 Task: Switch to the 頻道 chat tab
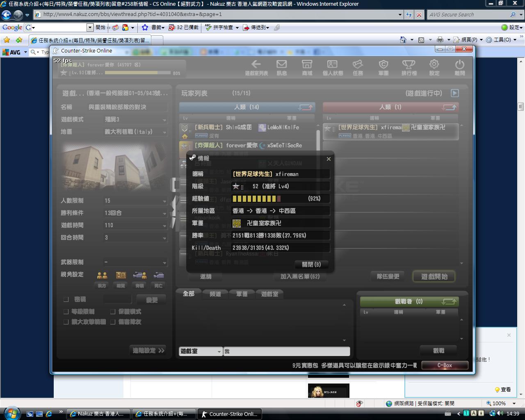pos(215,294)
